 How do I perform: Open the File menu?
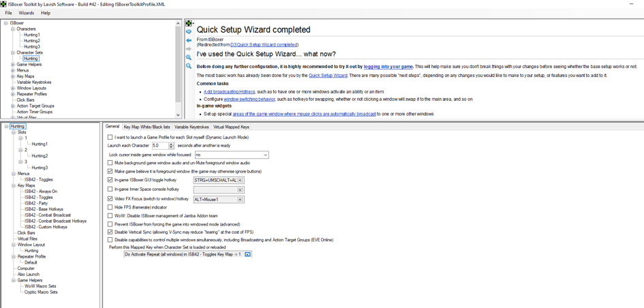tap(9, 13)
